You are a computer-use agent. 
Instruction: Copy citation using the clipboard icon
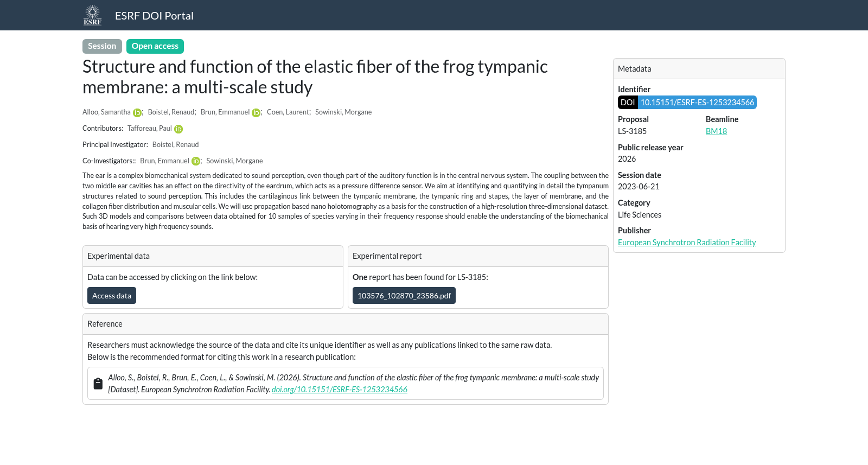pyautogui.click(x=98, y=384)
